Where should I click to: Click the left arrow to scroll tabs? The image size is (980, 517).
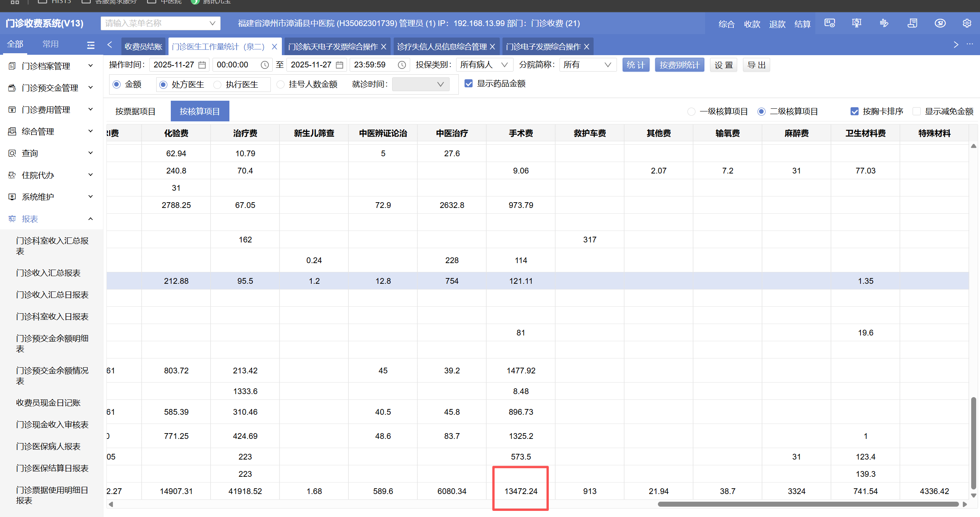click(110, 45)
